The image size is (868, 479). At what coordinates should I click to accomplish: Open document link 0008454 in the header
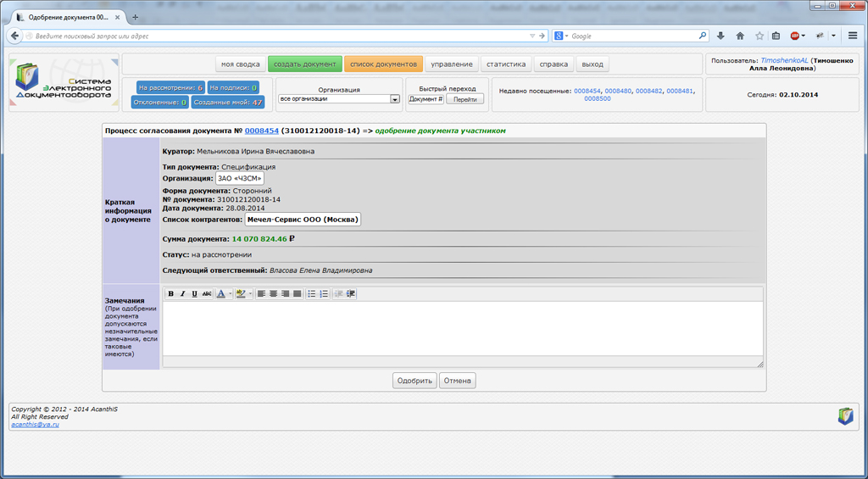261,131
